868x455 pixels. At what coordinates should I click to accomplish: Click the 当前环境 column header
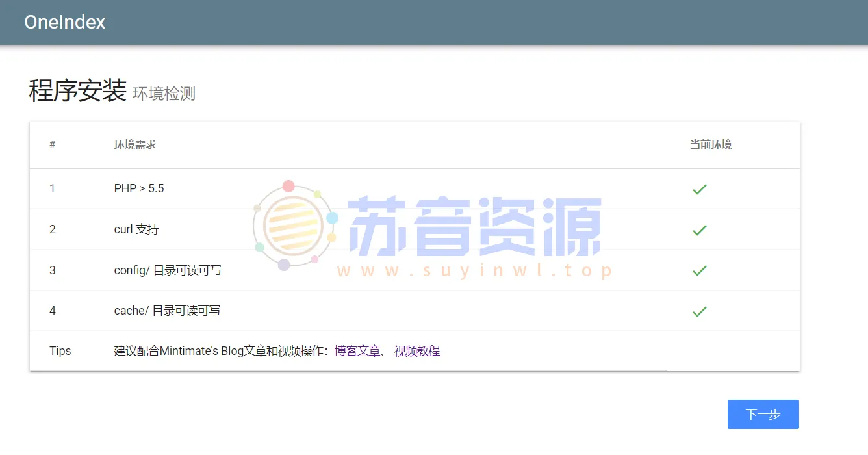pos(710,144)
